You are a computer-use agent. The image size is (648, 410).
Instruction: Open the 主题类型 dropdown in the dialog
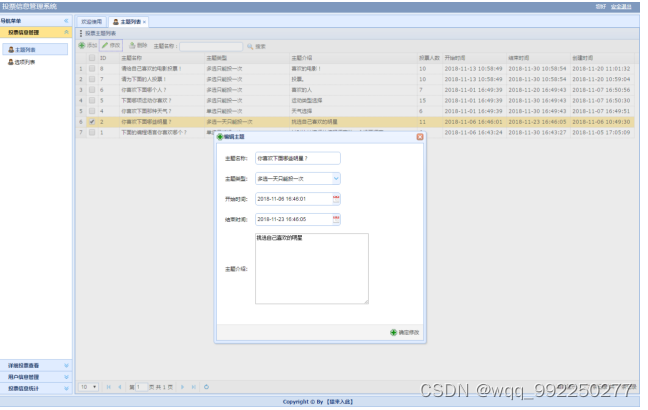click(x=336, y=179)
